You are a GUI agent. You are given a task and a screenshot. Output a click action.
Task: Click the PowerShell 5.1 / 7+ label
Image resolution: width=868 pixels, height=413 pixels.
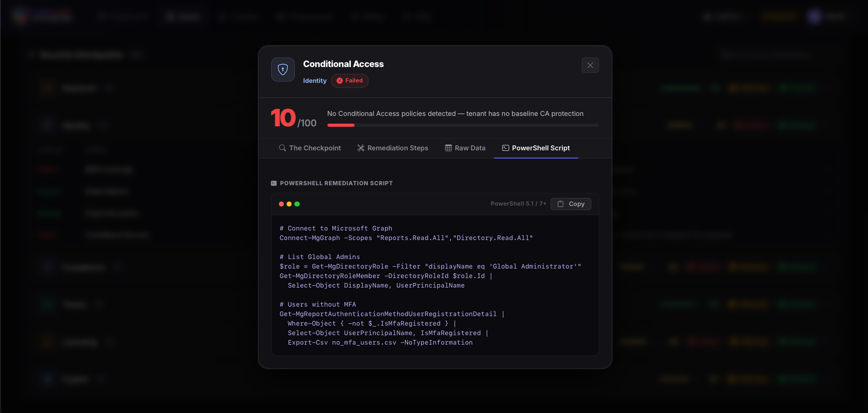click(x=518, y=204)
